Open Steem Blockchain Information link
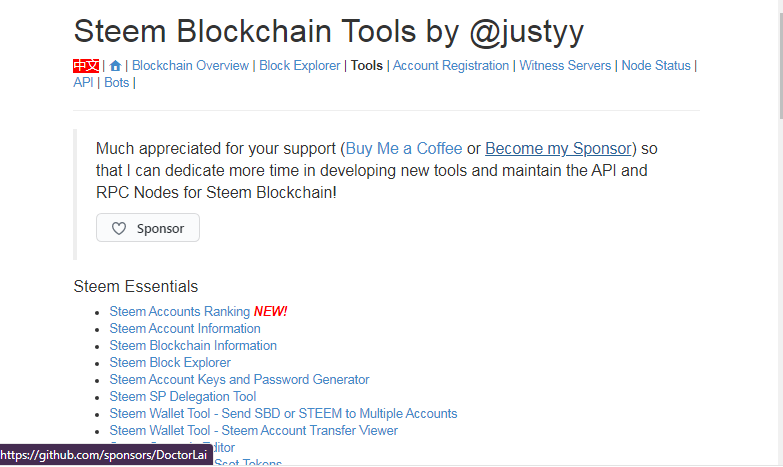This screenshot has height=467, width=783. tap(193, 346)
